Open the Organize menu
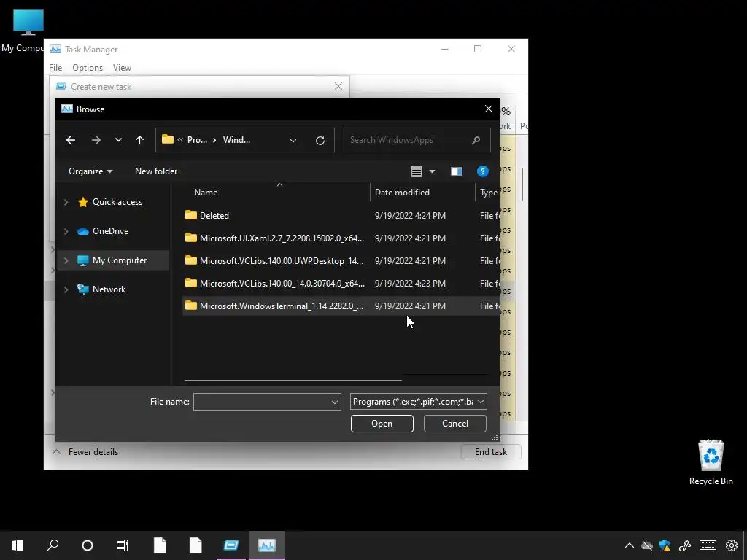 coord(90,171)
